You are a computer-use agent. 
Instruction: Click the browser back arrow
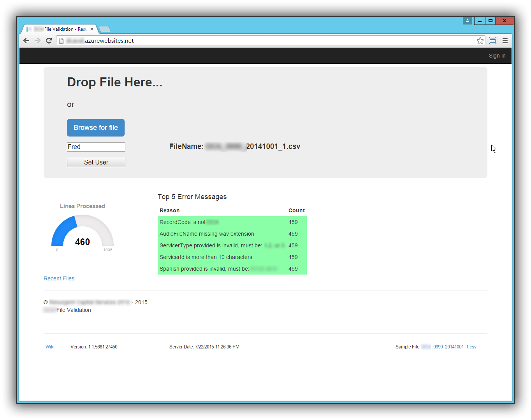tap(26, 41)
